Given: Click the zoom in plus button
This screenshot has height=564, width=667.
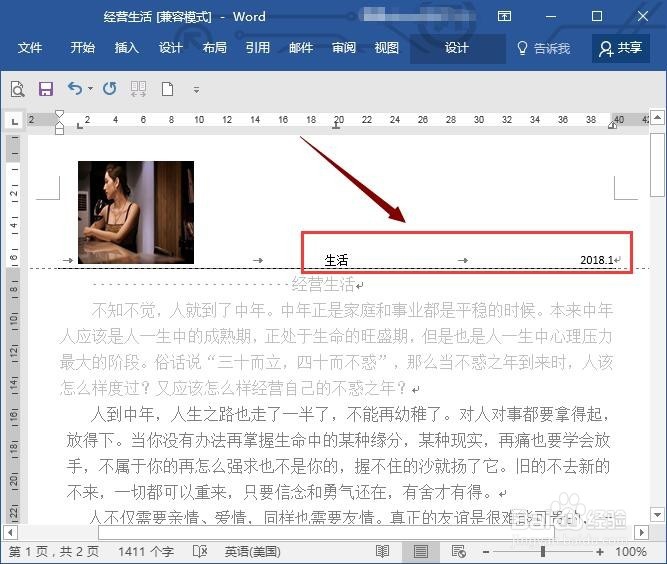Looking at the screenshot, I should 600,552.
